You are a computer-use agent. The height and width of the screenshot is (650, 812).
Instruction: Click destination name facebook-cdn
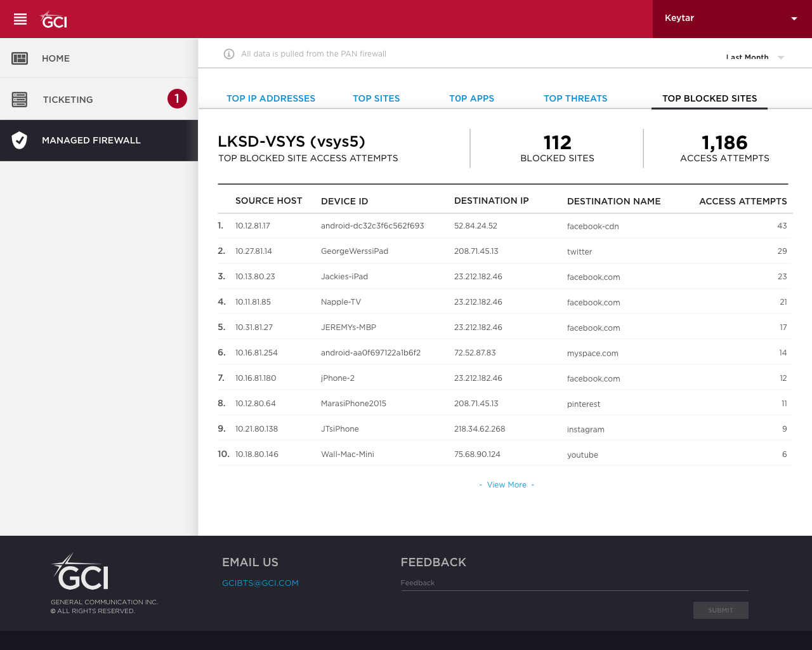(x=593, y=227)
